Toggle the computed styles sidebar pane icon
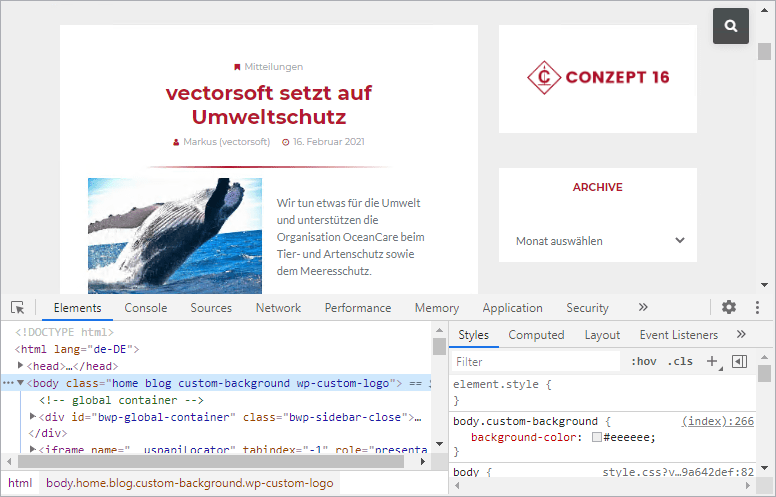 point(740,361)
